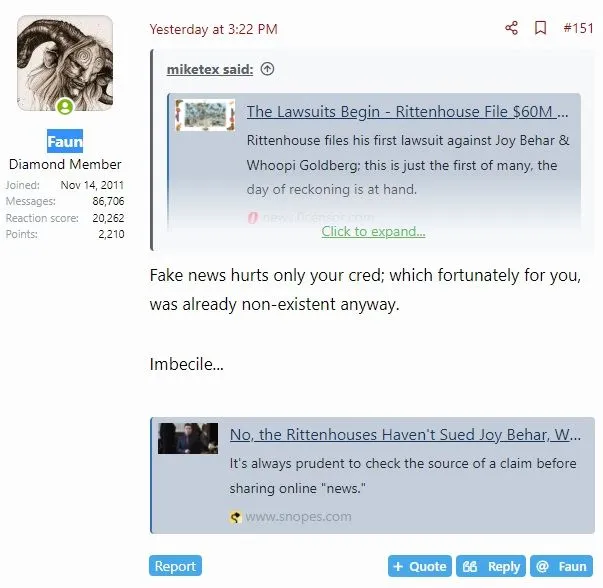Click the green online status indicator on the avatar
This screenshot has height=588, width=603.
click(x=65, y=107)
